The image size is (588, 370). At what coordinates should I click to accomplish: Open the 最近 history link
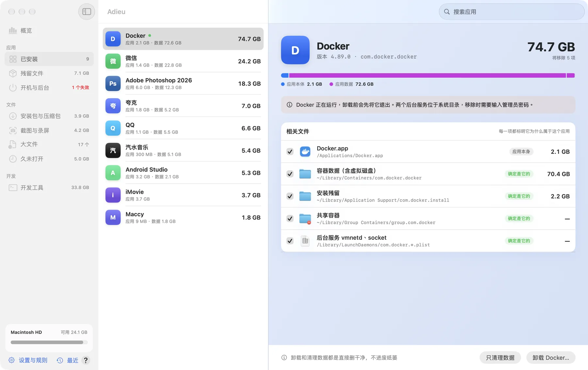point(68,360)
